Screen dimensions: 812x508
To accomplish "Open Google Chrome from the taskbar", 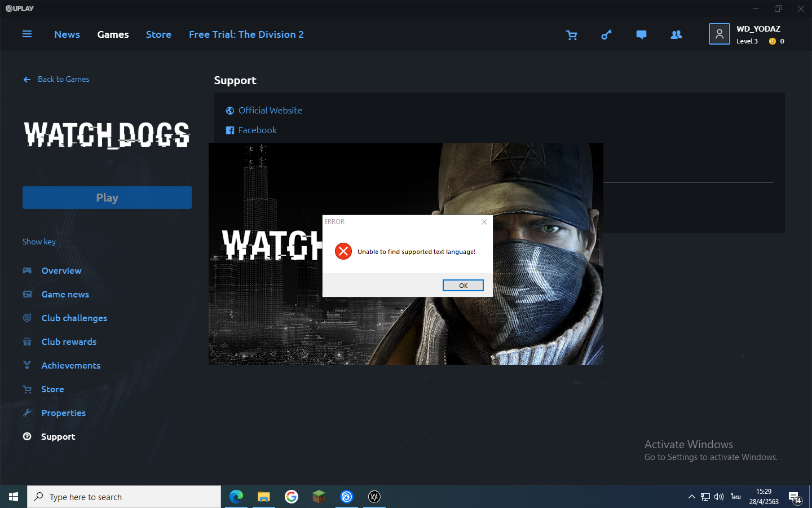I will [x=292, y=497].
